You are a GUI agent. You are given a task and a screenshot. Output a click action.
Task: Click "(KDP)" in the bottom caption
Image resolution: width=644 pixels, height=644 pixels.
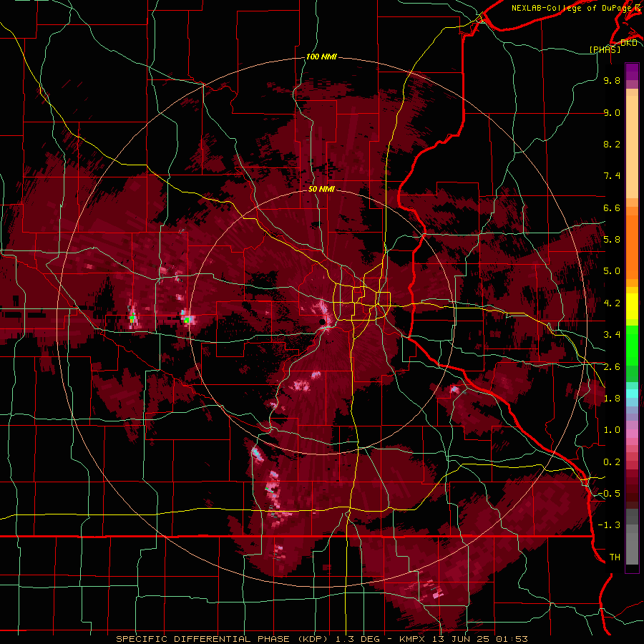pyautogui.click(x=313, y=639)
